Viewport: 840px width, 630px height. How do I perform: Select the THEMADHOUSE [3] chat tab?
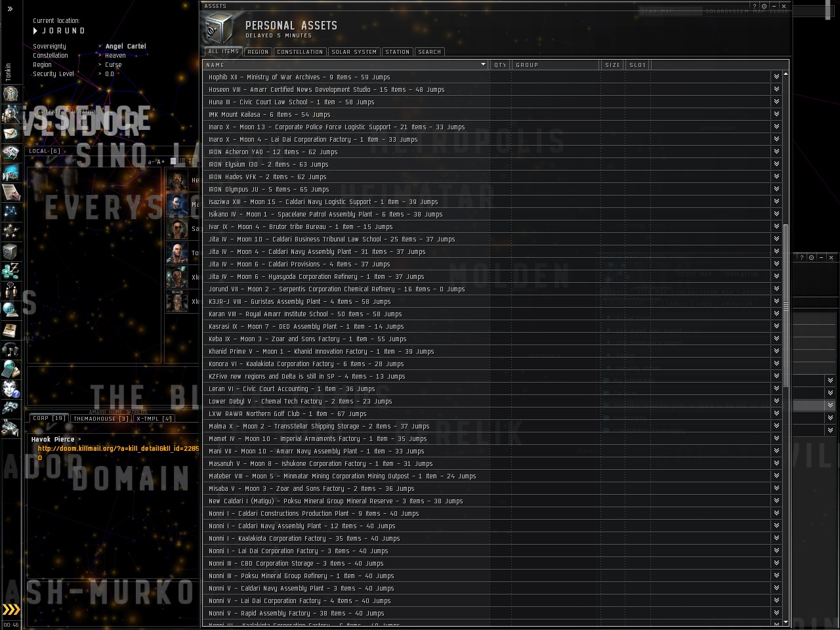pyautogui.click(x=101, y=419)
